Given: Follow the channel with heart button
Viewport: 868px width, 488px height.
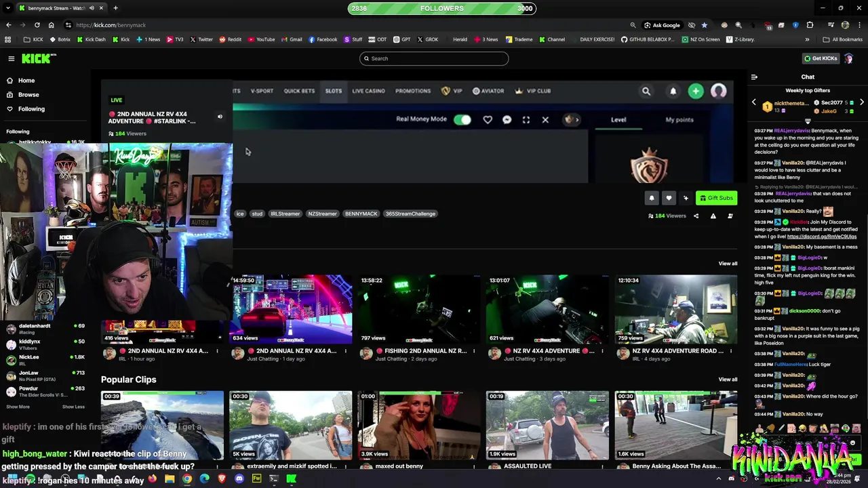Looking at the screenshot, I should (x=669, y=198).
